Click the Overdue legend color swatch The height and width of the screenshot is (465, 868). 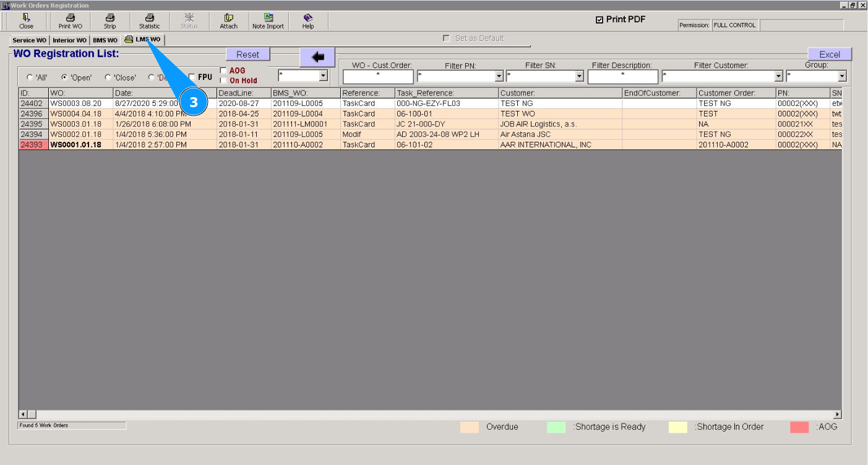click(470, 427)
